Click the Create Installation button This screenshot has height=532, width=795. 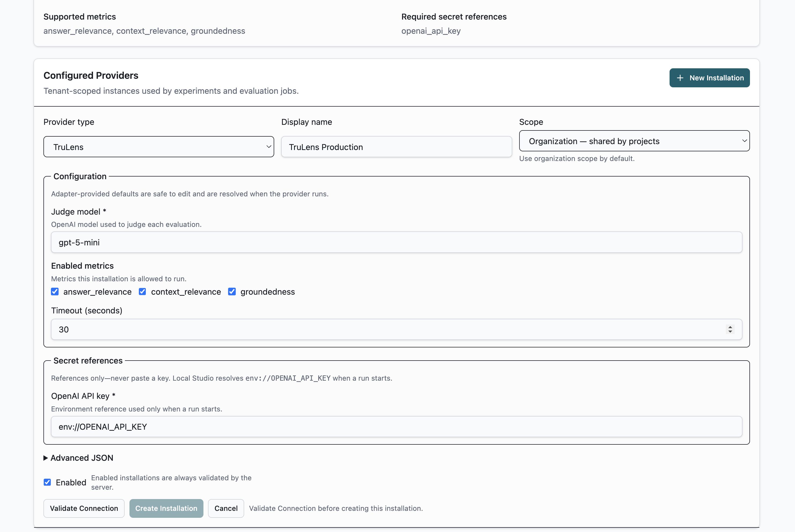166,508
